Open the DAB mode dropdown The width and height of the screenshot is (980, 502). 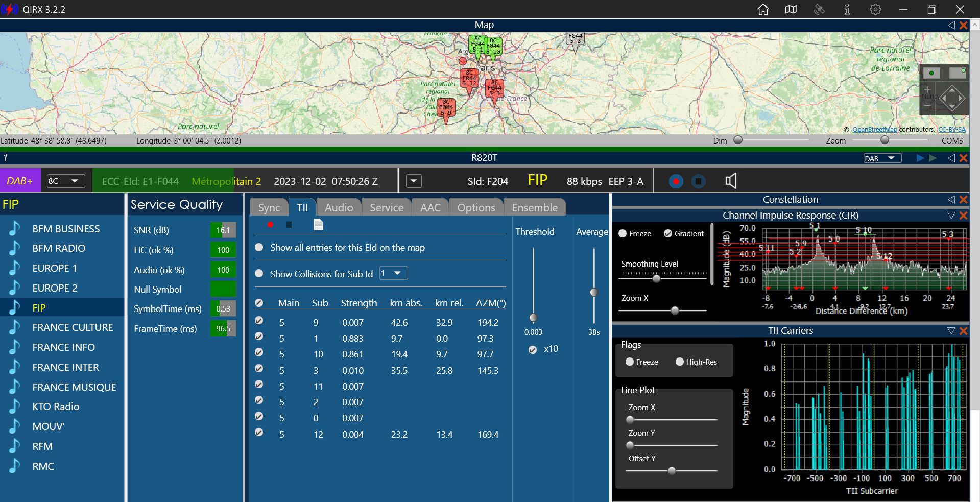click(882, 158)
